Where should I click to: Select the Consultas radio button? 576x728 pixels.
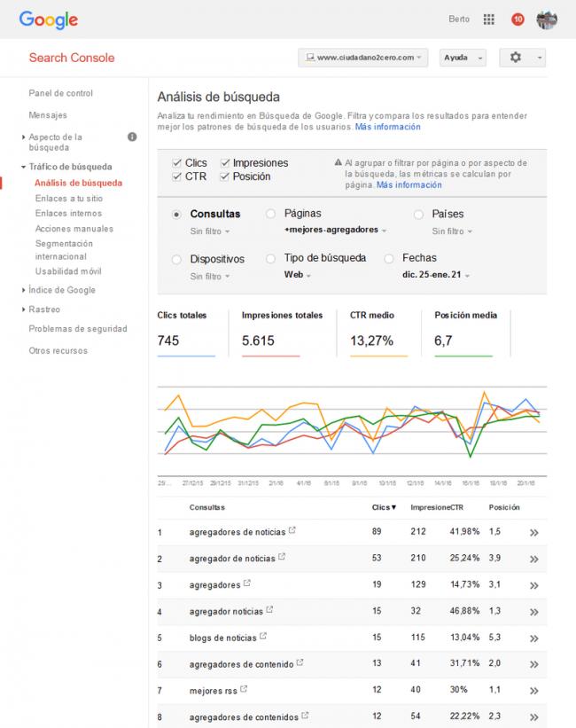(176, 214)
